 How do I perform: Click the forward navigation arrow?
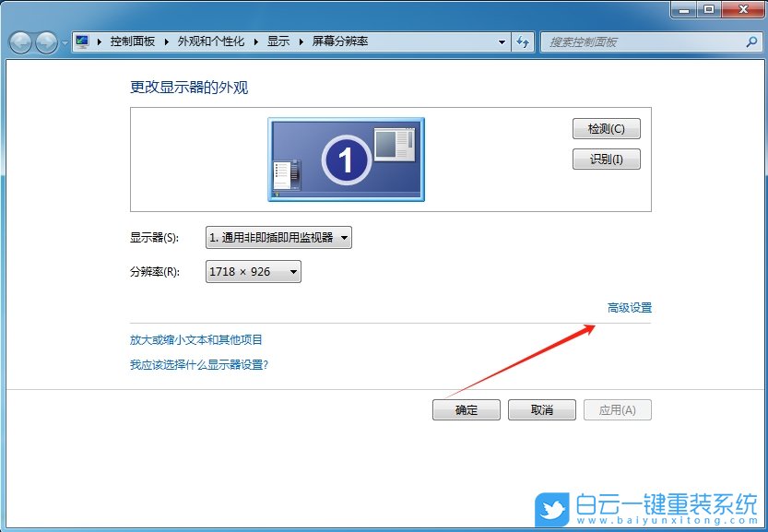46,41
